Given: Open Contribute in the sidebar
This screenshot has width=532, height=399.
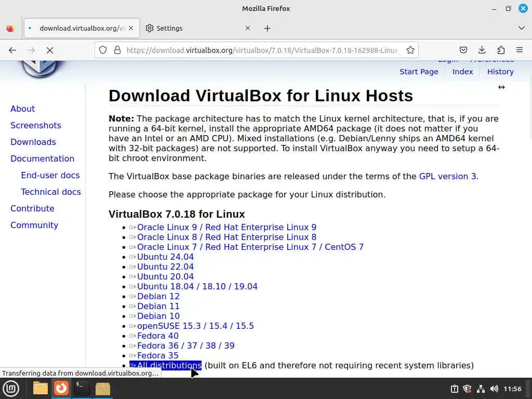Looking at the screenshot, I should (x=32, y=208).
